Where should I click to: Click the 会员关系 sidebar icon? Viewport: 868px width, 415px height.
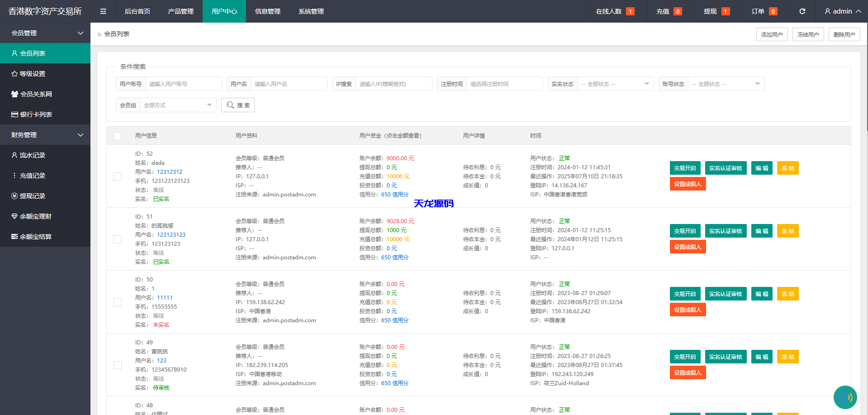tap(14, 94)
